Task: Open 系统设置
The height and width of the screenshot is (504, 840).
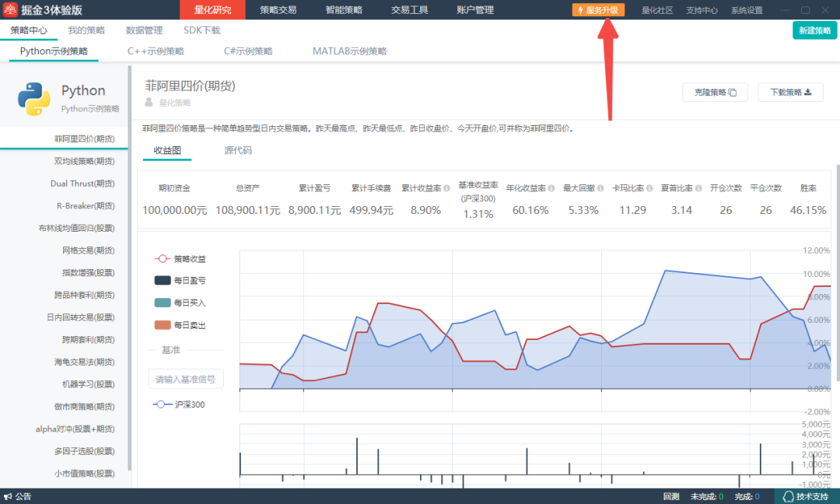Action: tap(747, 9)
